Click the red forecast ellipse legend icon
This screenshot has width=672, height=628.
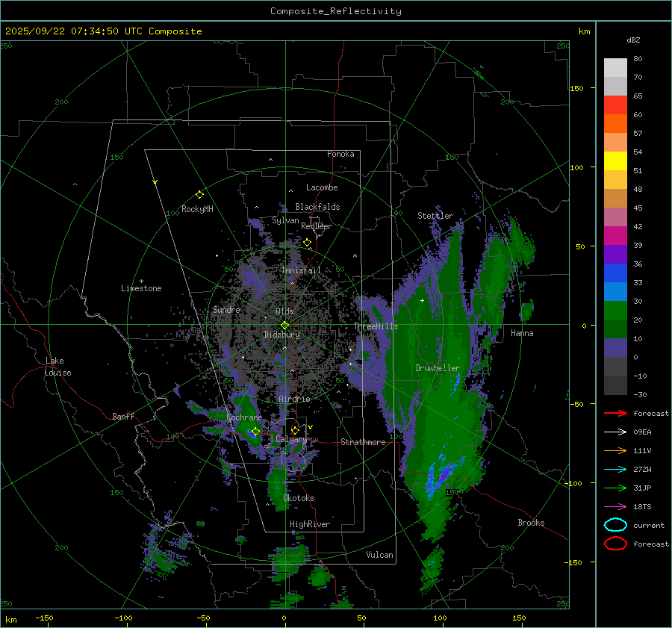(x=615, y=544)
